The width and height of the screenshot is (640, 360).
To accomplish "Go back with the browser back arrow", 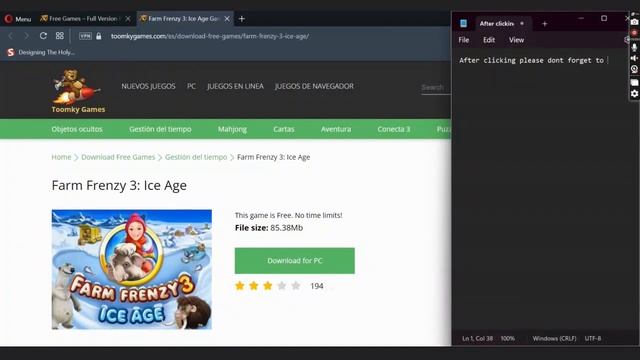I will click(11, 36).
